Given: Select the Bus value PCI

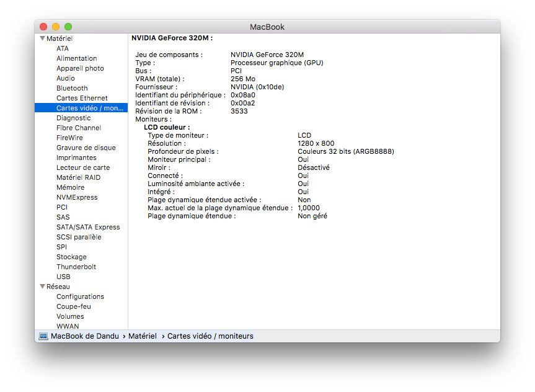Looking at the screenshot, I should [236, 71].
